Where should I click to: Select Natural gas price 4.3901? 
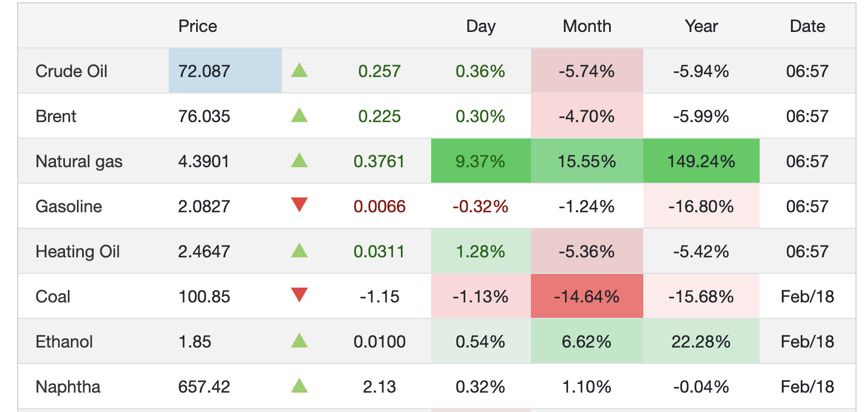[x=204, y=161]
